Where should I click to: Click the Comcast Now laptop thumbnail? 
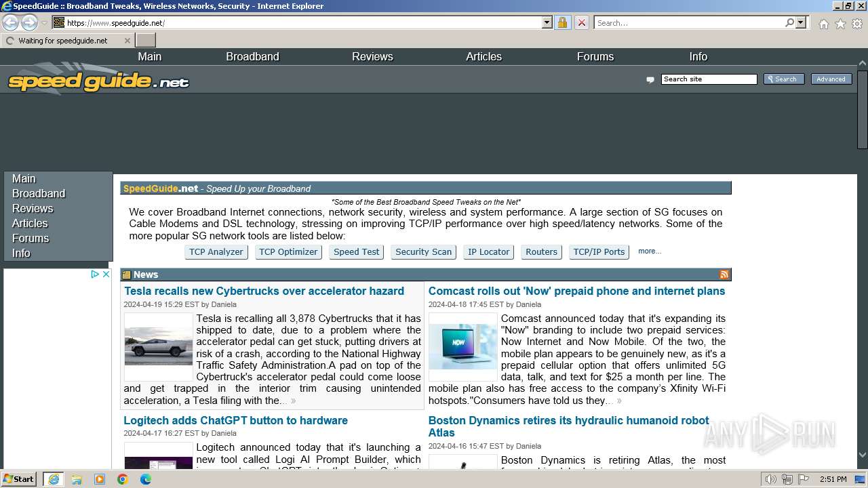pyautogui.click(x=463, y=346)
